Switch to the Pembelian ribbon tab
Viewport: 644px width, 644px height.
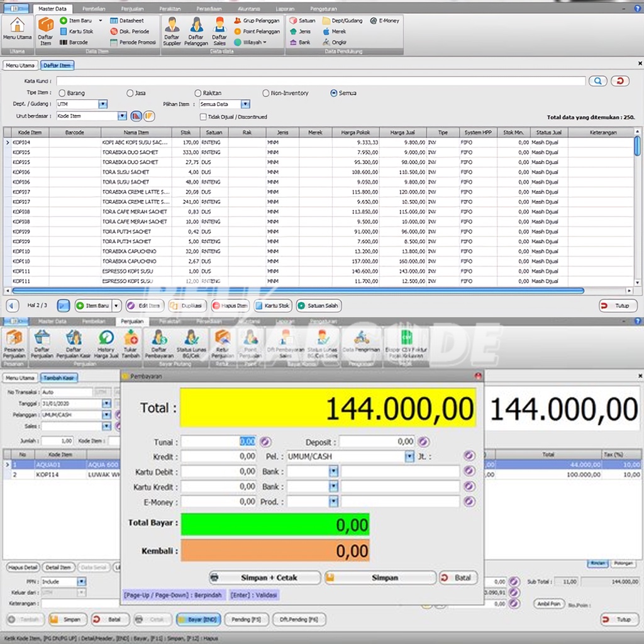94,9
